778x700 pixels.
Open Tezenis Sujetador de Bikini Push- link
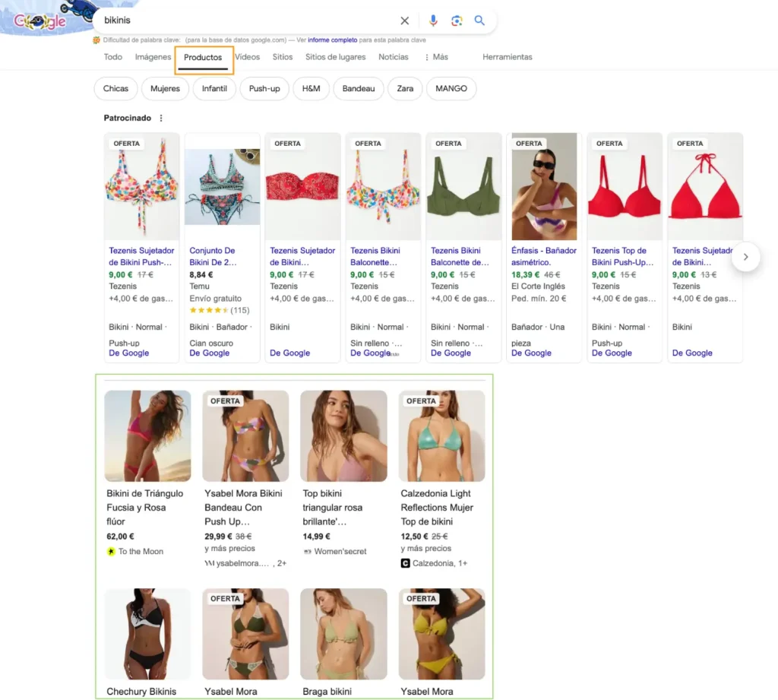141,256
